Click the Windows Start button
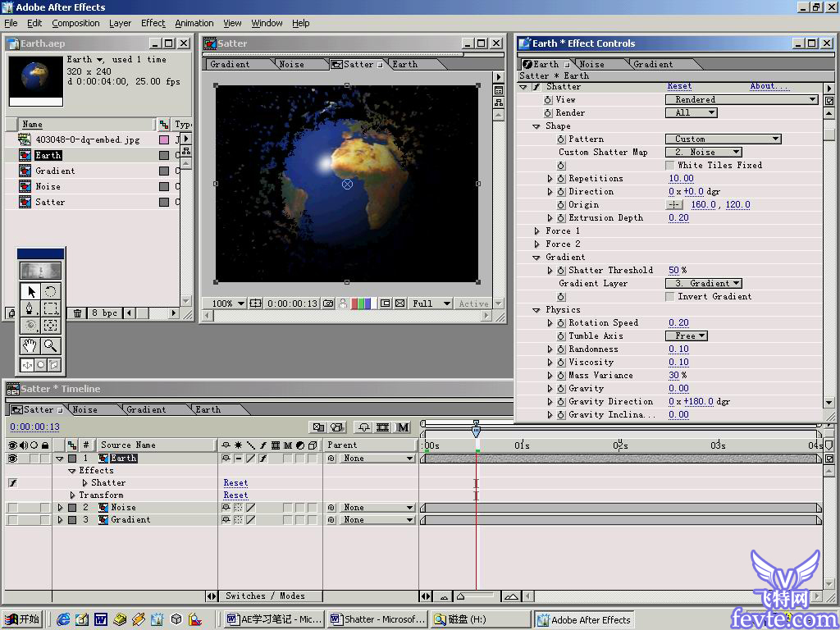840x630 pixels. [x=22, y=619]
